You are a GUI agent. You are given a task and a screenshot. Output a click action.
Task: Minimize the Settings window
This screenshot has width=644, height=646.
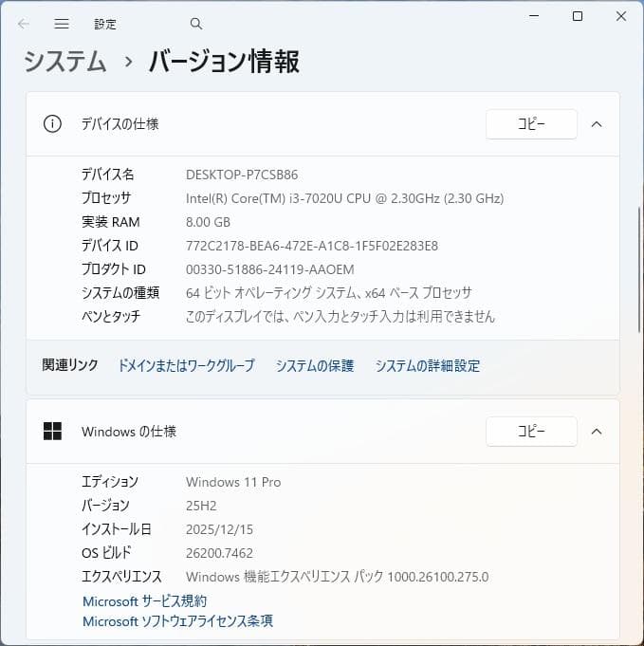[x=534, y=16]
